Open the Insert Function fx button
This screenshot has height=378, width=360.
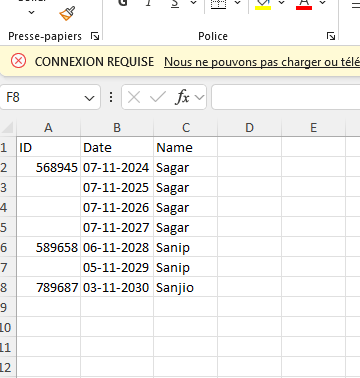click(x=182, y=98)
